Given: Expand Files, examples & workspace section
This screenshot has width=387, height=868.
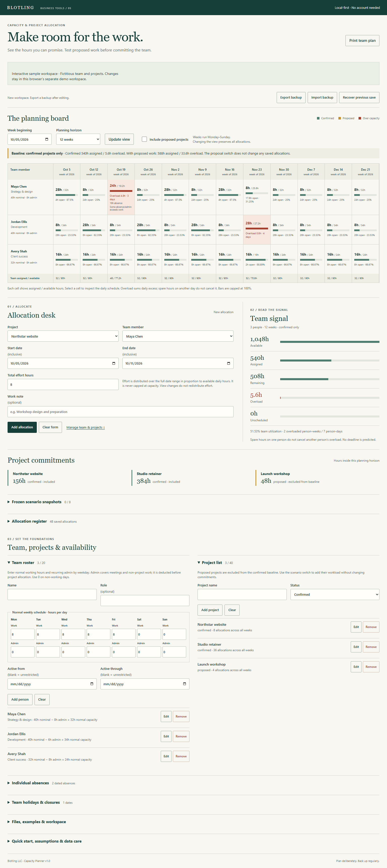Looking at the screenshot, I should tap(37, 822).
